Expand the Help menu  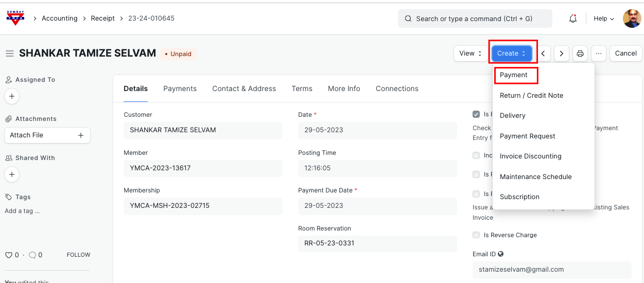[604, 19]
